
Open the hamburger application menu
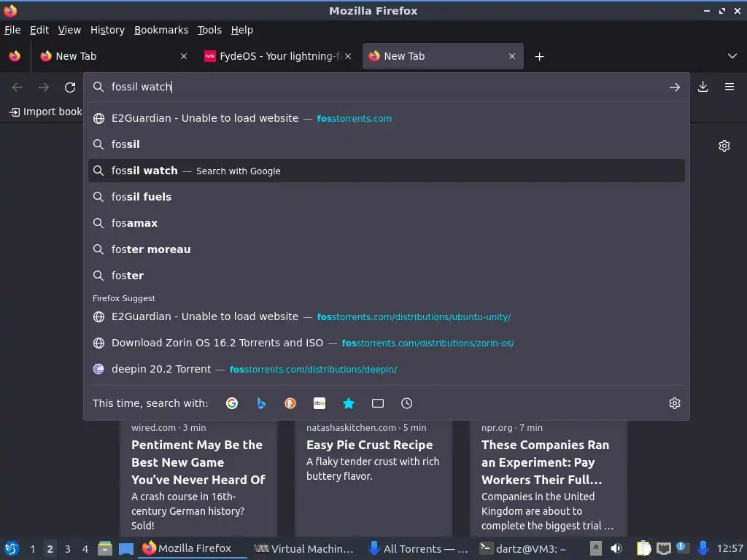click(x=729, y=87)
